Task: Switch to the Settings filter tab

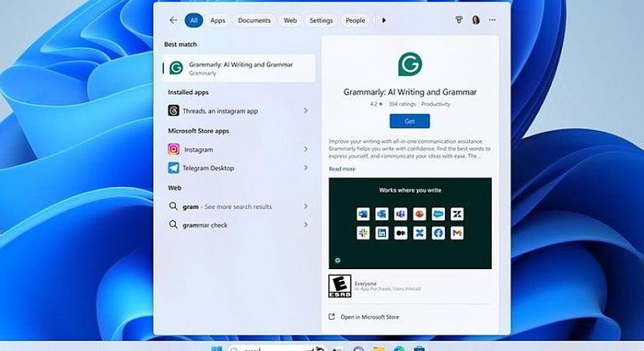Action: tap(321, 20)
